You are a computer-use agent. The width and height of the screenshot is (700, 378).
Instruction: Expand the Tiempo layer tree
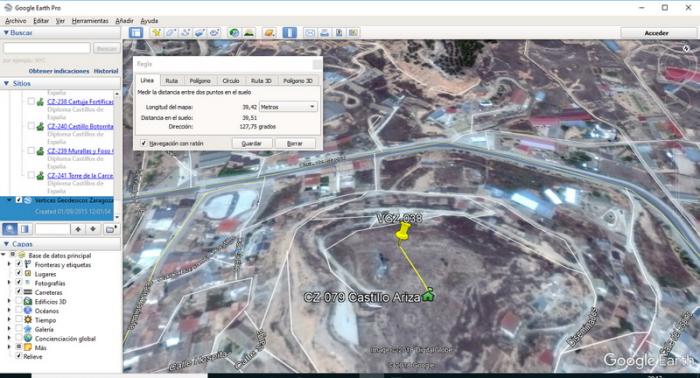9,320
